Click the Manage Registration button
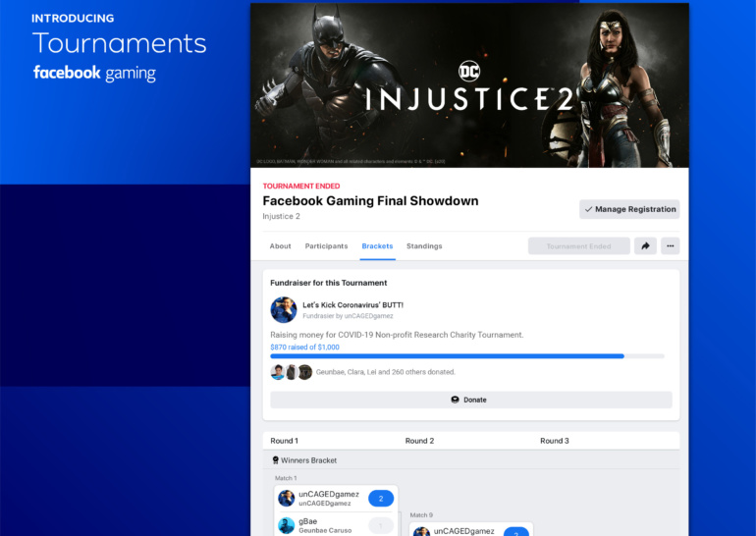This screenshot has width=756, height=536. [629, 209]
